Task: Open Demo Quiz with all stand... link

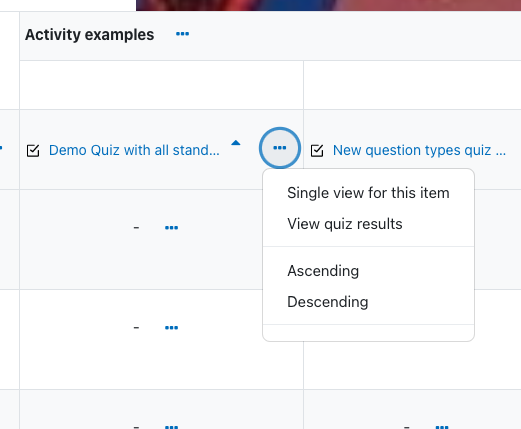Action: click(134, 150)
